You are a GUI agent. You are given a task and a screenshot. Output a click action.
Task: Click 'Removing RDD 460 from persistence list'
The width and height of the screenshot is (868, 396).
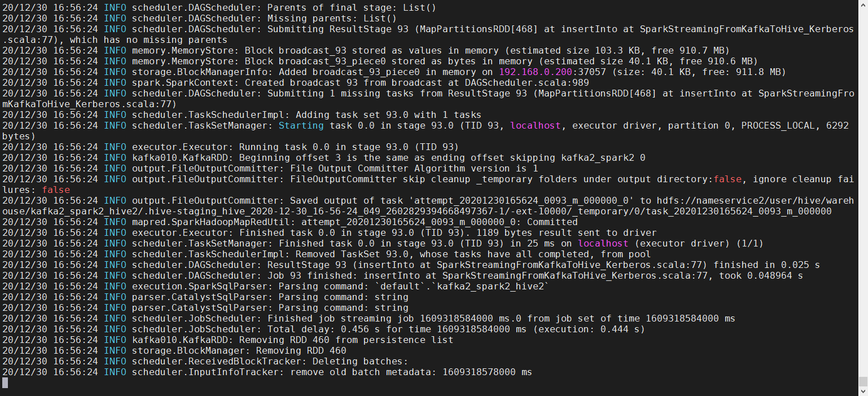[347, 340]
